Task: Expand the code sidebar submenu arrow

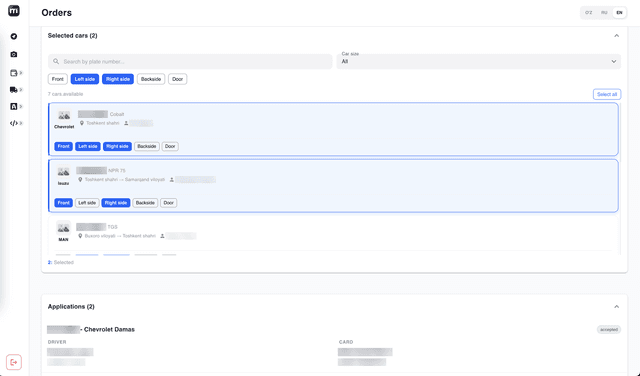Action: [x=21, y=123]
